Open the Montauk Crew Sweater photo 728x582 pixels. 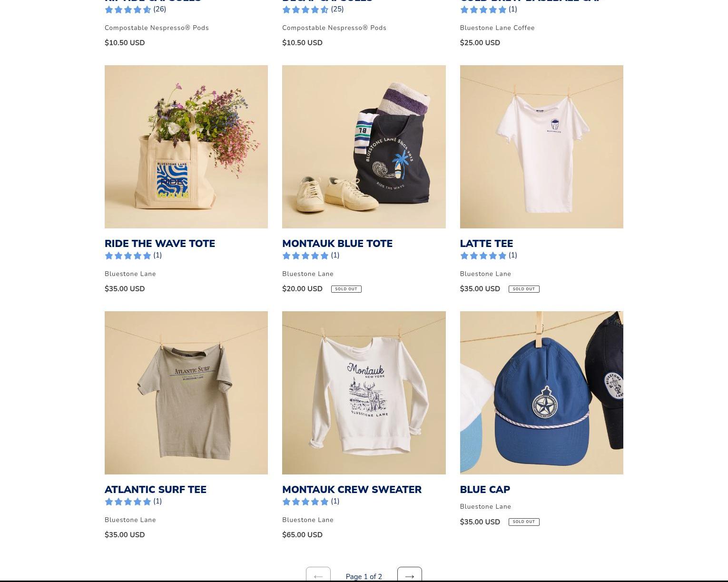364,393
